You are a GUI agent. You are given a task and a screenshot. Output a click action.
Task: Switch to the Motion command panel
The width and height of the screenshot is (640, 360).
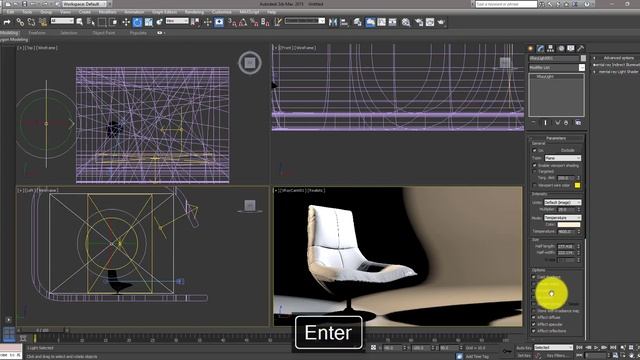561,49
